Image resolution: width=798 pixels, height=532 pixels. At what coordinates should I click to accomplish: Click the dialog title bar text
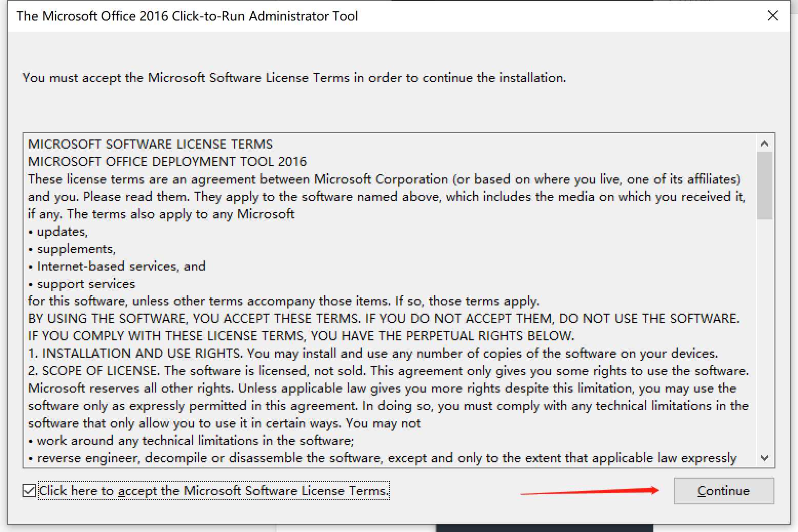tap(187, 16)
